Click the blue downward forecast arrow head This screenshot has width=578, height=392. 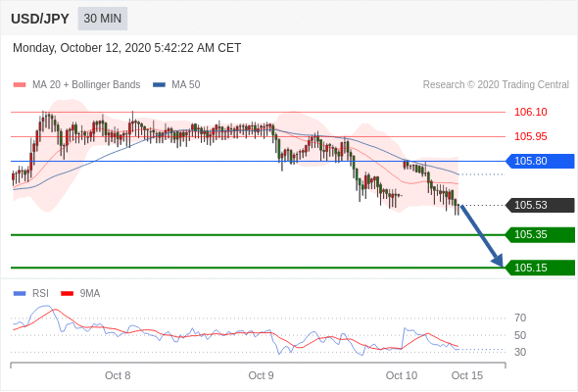(x=498, y=261)
